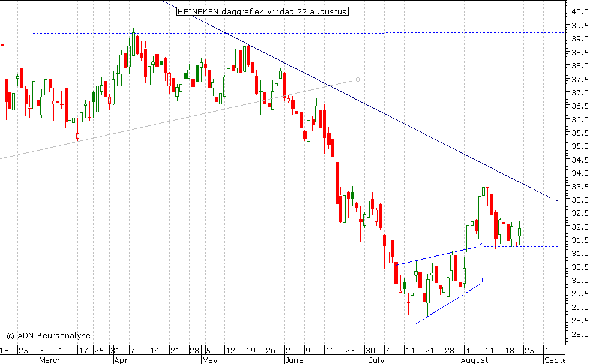Viewport: 590px width, 364px height.
Task: Click the June 2 date tick label
Action: (288, 351)
